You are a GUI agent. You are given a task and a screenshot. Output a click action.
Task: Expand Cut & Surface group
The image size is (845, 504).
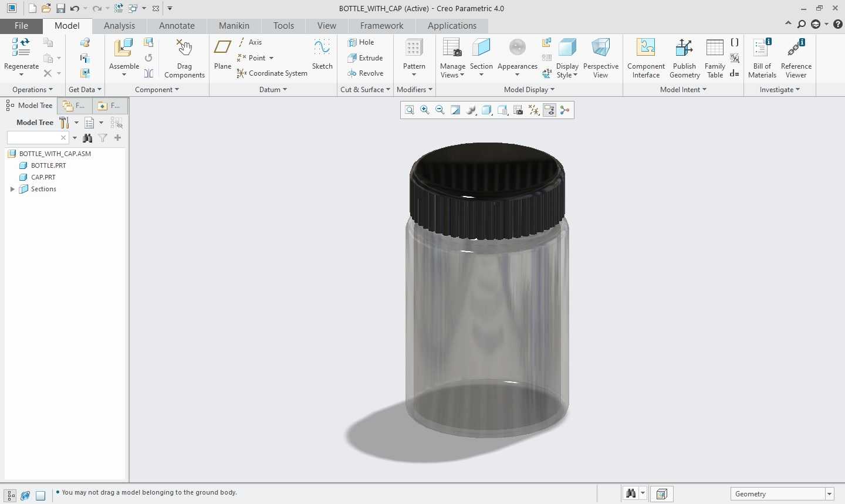tap(365, 90)
